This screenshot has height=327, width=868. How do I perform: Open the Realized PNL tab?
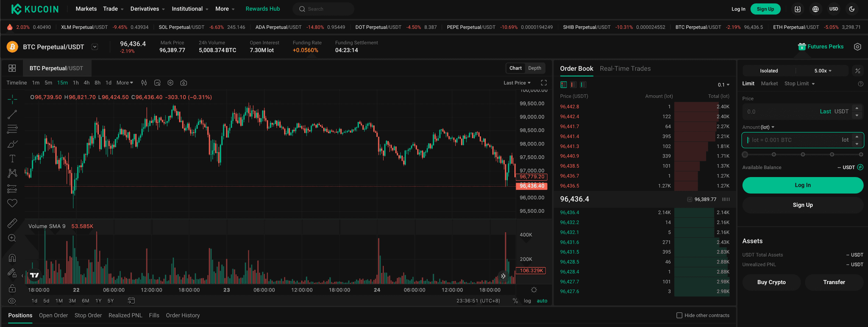[125, 316]
